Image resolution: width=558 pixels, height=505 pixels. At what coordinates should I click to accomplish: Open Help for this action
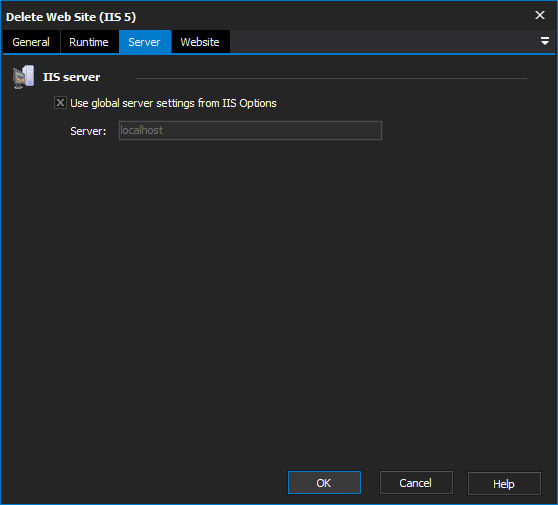[504, 483]
